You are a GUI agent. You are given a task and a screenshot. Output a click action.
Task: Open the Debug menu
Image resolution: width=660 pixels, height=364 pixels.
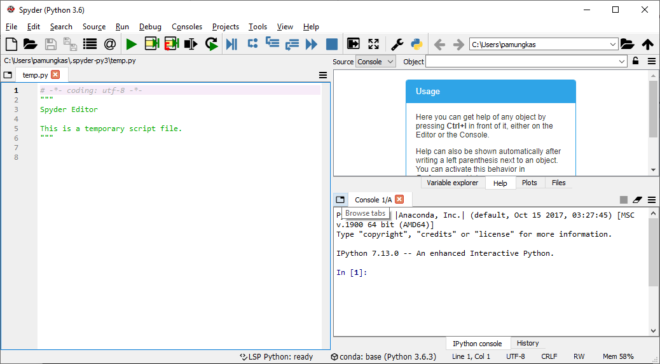[x=150, y=27]
